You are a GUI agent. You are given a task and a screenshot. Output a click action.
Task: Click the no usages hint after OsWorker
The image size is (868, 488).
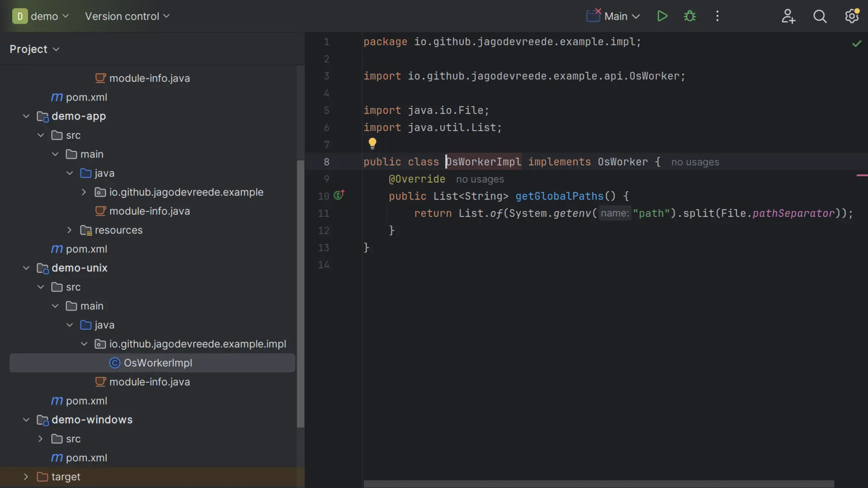pyautogui.click(x=695, y=162)
